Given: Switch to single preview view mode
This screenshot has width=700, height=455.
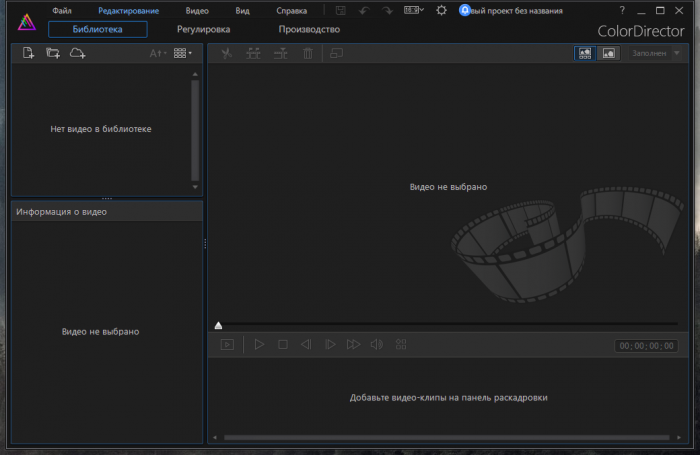Looking at the screenshot, I should 607,53.
